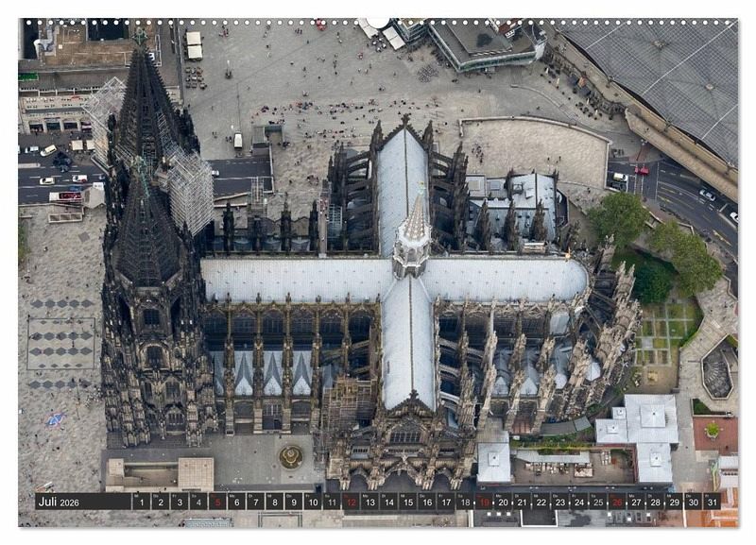Select day 18 in the calendar strip
The height and width of the screenshot is (545, 756).
tap(465, 502)
